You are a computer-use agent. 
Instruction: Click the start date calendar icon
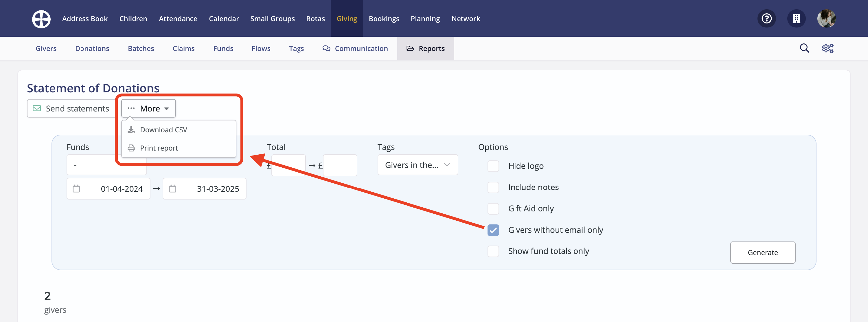click(x=76, y=189)
